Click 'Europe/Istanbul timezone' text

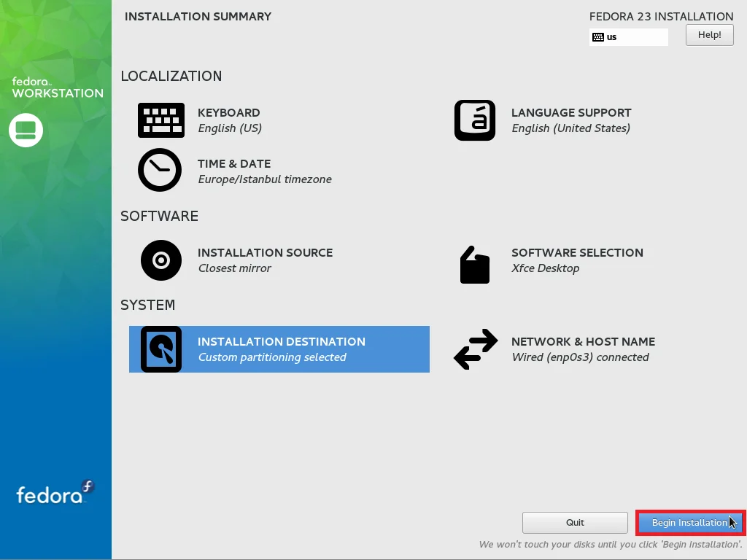[265, 179]
